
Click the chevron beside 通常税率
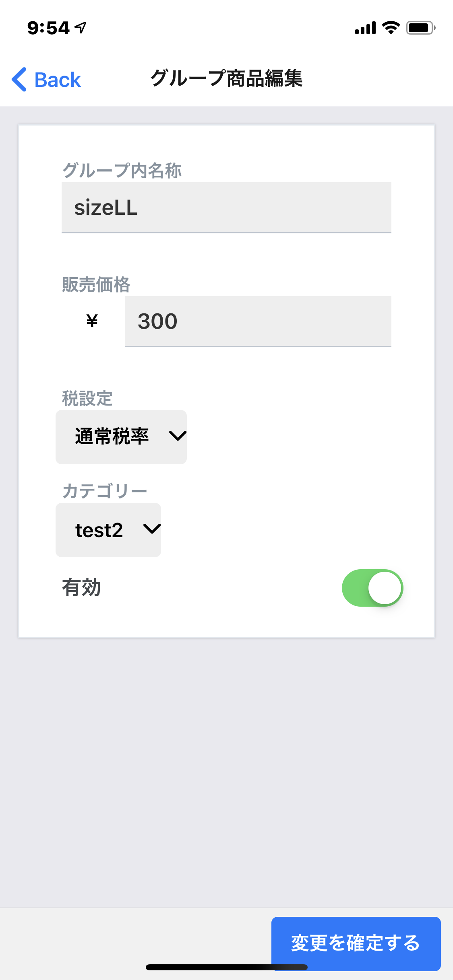tap(177, 436)
